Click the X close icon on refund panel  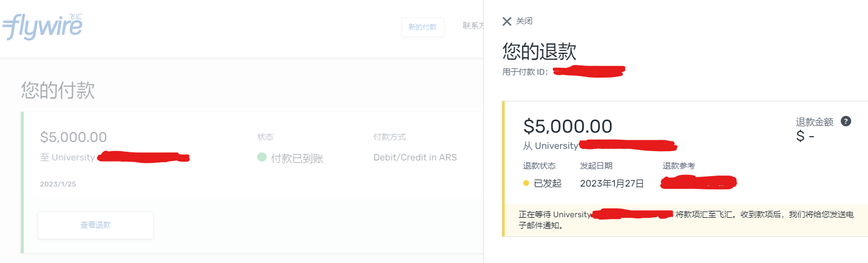point(507,21)
